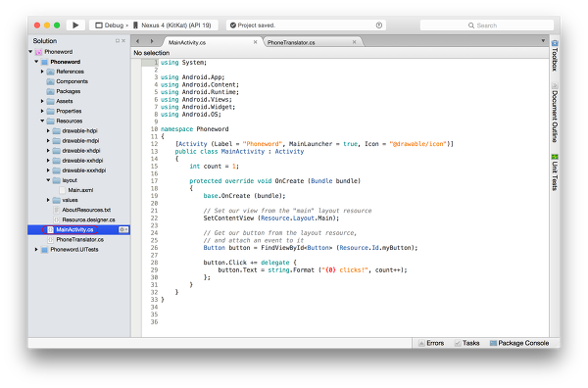
Task: Open the Package Console pad
Action: point(519,343)
